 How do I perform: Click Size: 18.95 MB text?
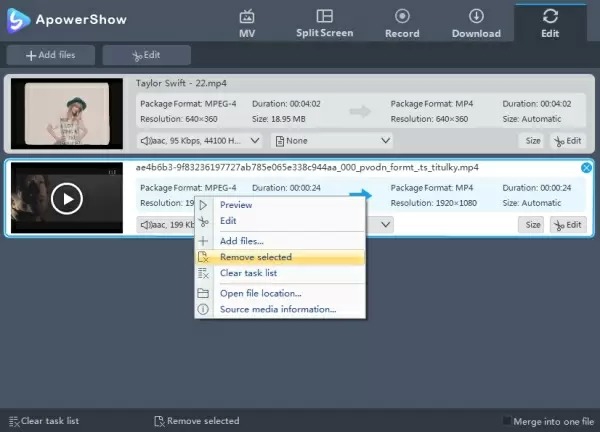(279, 119)
